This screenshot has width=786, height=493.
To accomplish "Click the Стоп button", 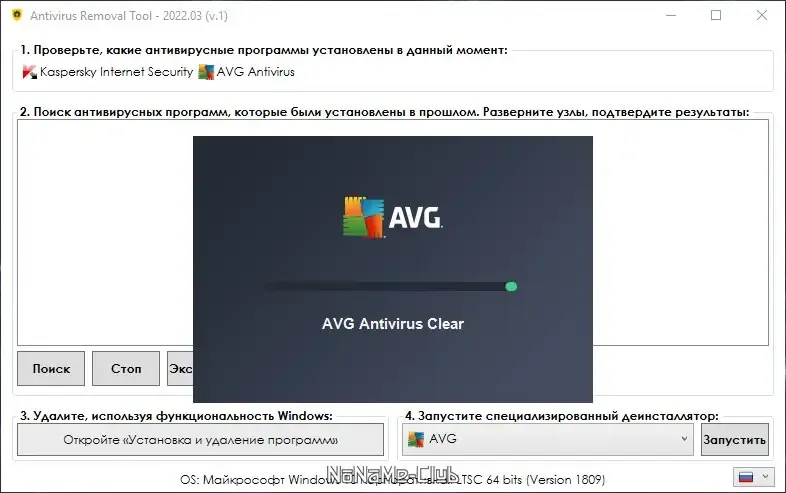I will coord(126,369).
